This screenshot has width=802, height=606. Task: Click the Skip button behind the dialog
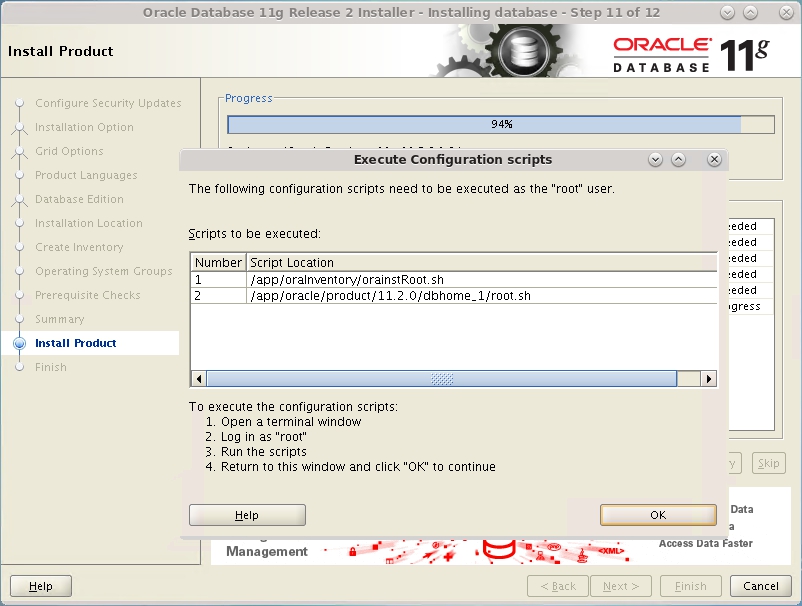pyautogui.click(x=768, y=463)
